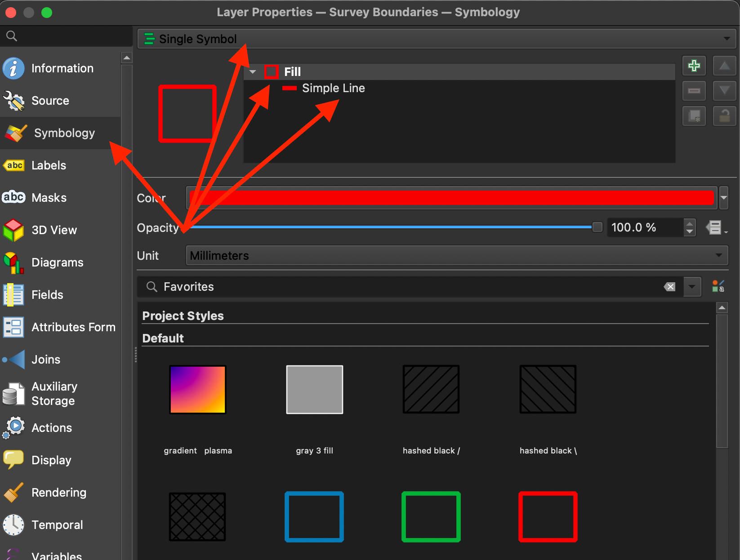
Task: Open the style manager icon
Action: click(x=718, y=286)
